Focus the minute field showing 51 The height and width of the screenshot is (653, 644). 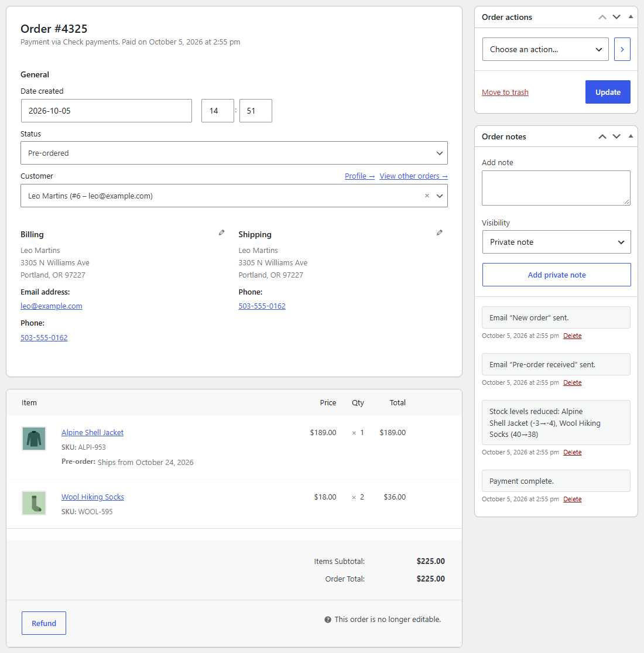pyautogui.click(x=256, y=111)
